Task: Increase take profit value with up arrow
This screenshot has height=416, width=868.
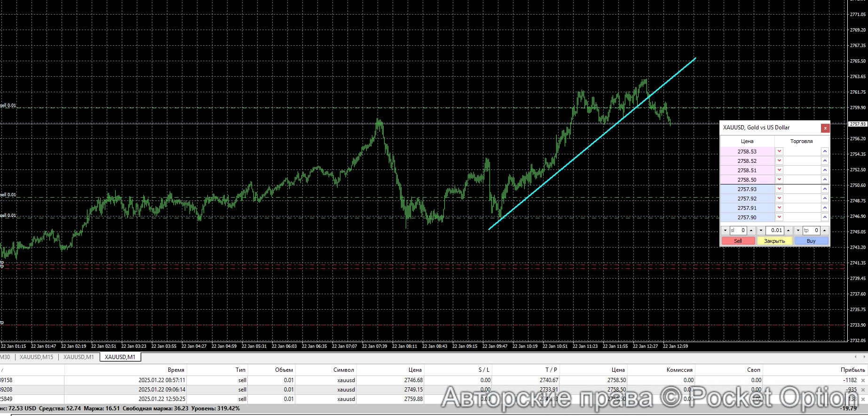Action: coord(824,231)
